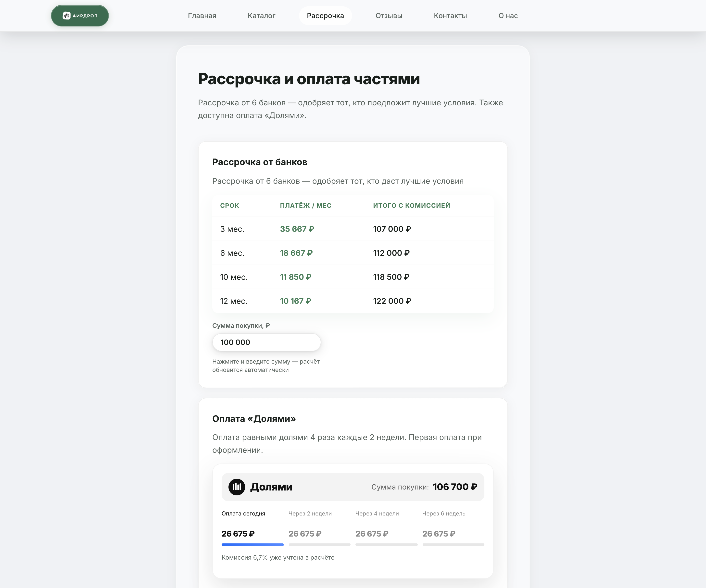Click the Рассрочка от банков heading
Viewport: 706px width, 588px height.
coord(260,162)
